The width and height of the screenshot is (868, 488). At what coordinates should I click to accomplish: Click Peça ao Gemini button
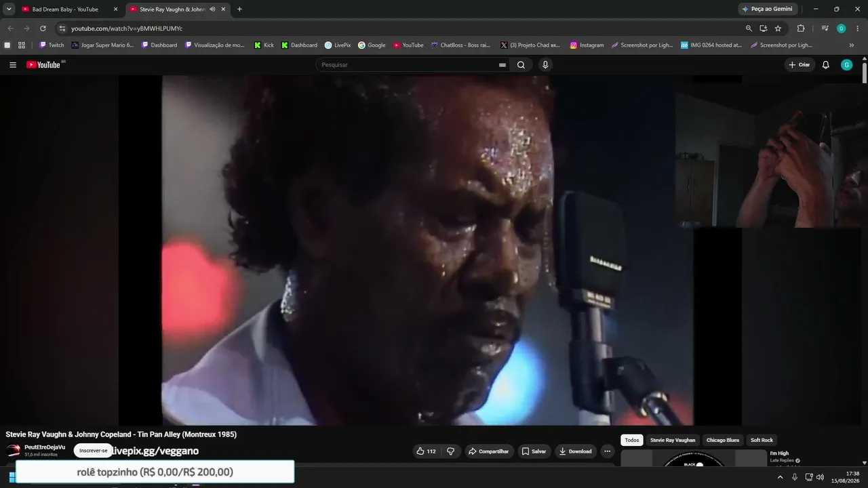767,9
